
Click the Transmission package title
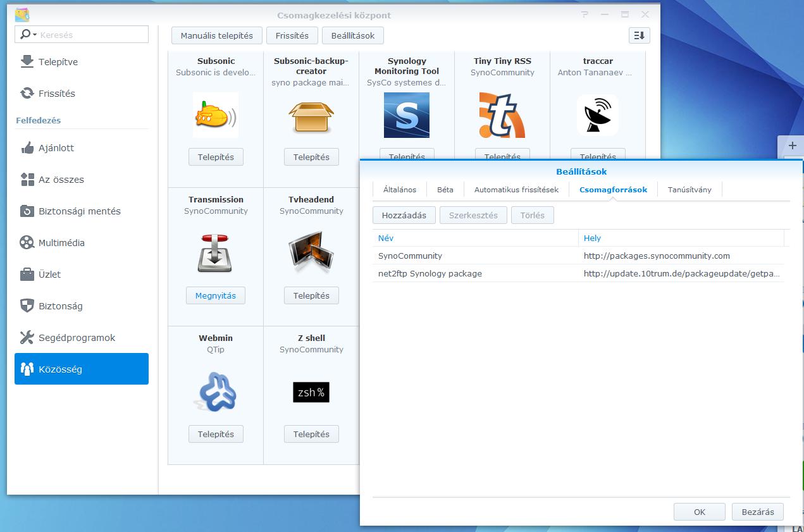[x=216, y=199]
